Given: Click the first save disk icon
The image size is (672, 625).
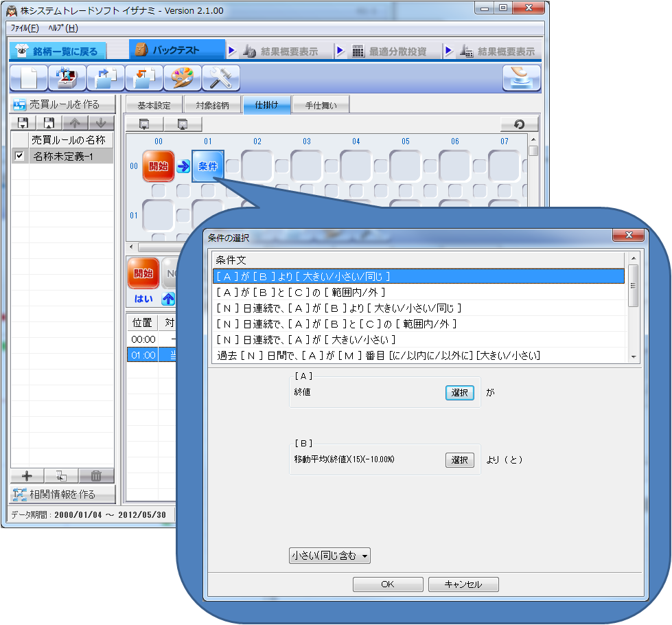Looking at the screenshot, I should (x=23, y=123).
